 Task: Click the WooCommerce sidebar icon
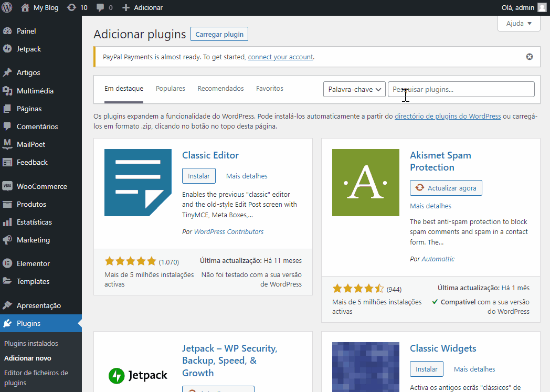coord(7,186)
